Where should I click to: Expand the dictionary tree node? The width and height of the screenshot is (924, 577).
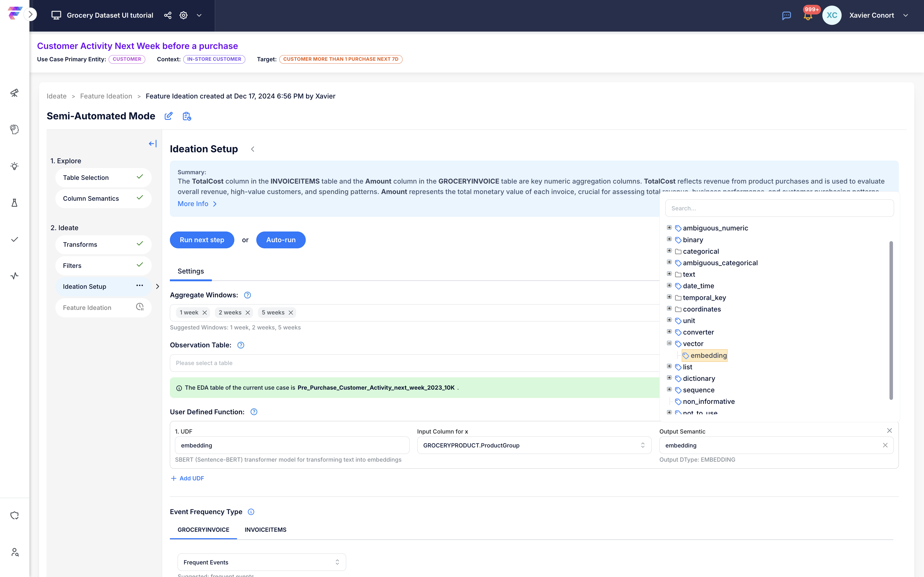[669, 377]
